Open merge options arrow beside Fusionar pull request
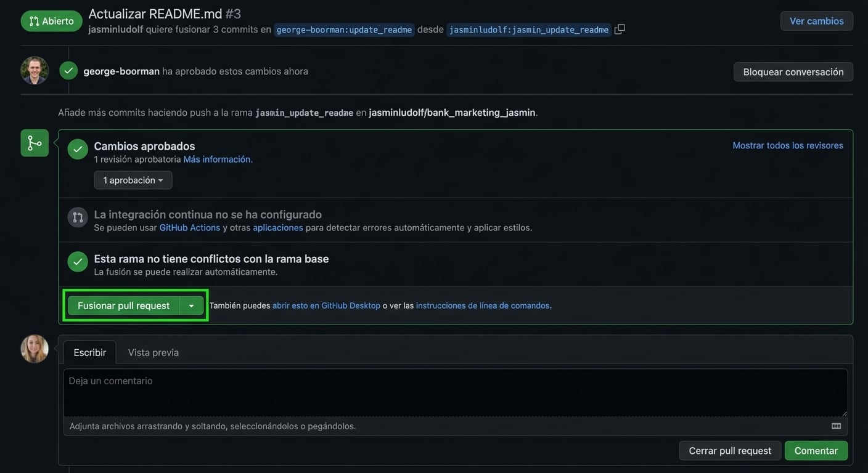The image size is (868, 473). point(191,305)
